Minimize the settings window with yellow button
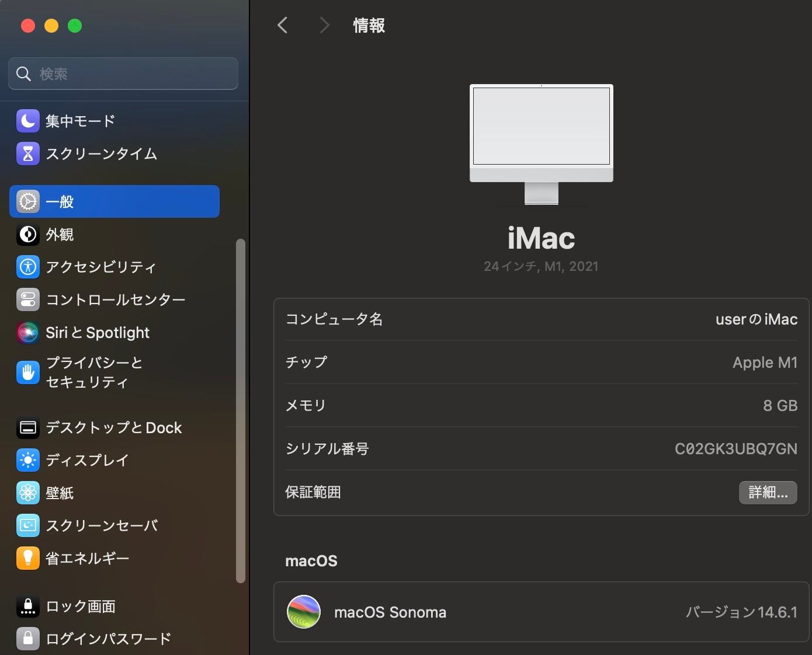This screenshot has width=812, height=655. [51, 26]
